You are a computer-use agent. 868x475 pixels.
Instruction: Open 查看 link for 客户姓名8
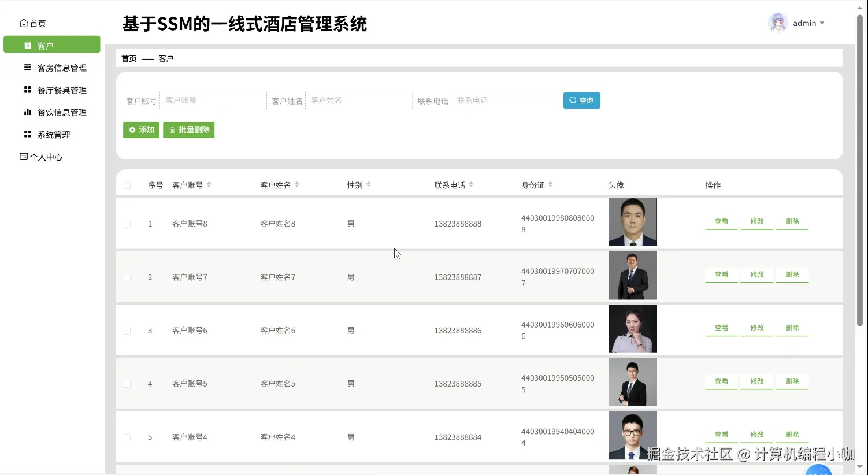(x=721, y=221)
